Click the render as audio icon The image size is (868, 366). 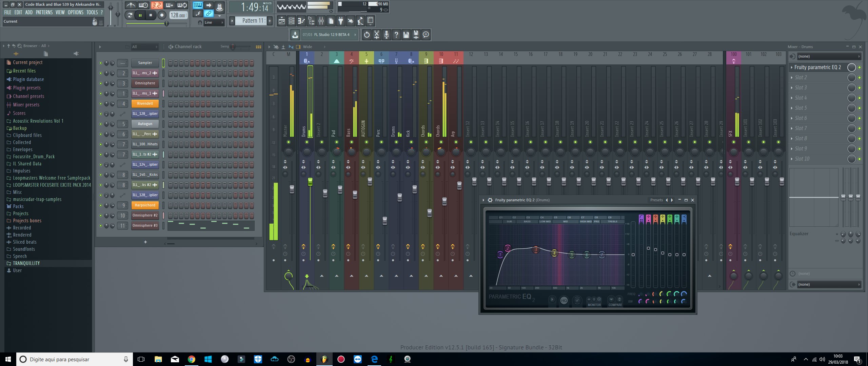[x=416, y=35]
